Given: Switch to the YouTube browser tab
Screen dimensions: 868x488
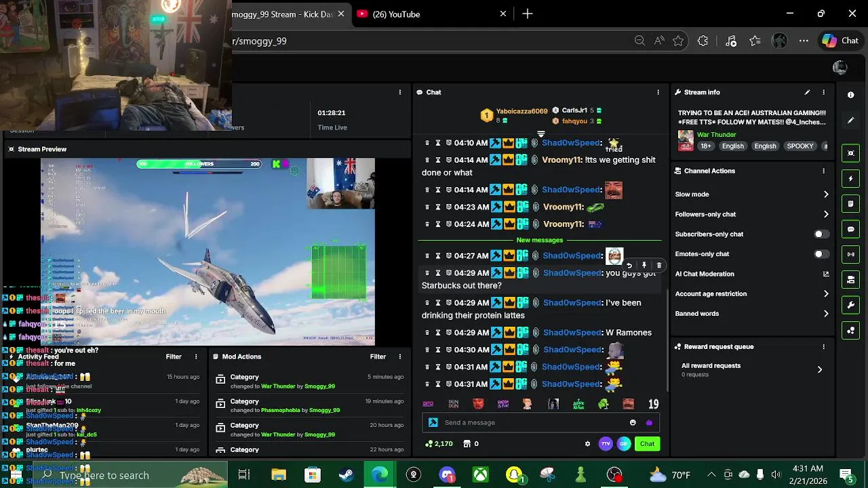Looking at the screenshot, I should coord(431,14).
